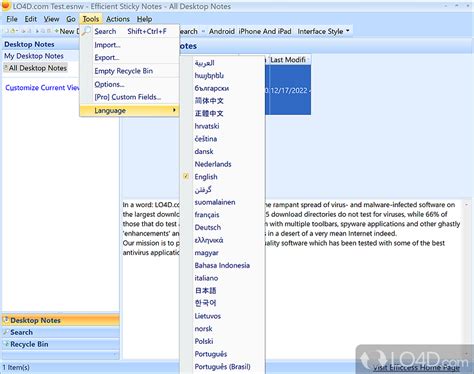Screen dimensions: 474x374
Task: Select Empty Recycle Bin menu entry
Action: coord(129,71)
